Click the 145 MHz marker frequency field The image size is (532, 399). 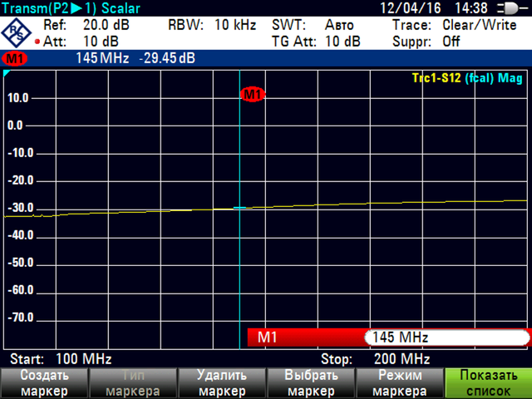click(x=445, y=337)
